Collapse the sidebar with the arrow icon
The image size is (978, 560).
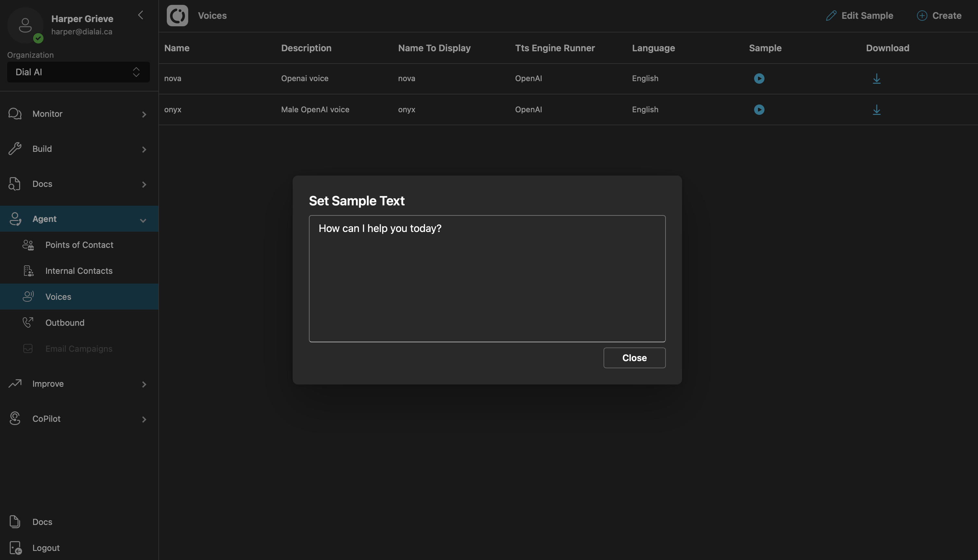click(141, 15)
